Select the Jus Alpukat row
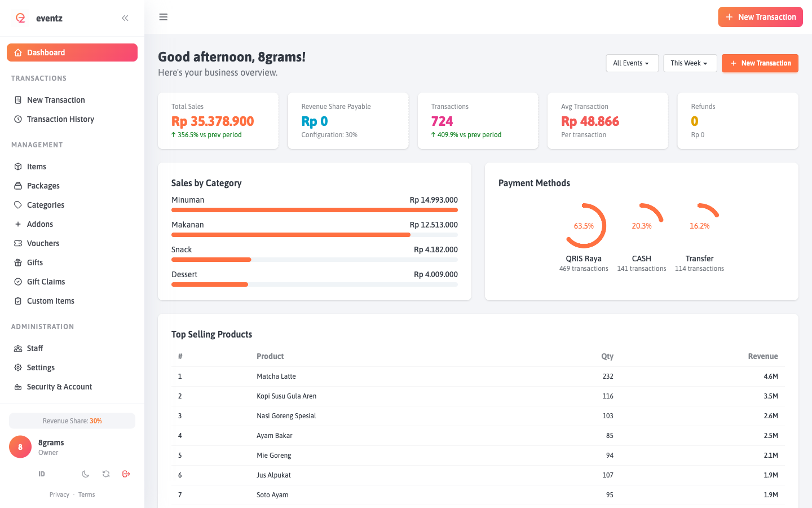Viewport: 812px width, 508px height. click(478, 475)
